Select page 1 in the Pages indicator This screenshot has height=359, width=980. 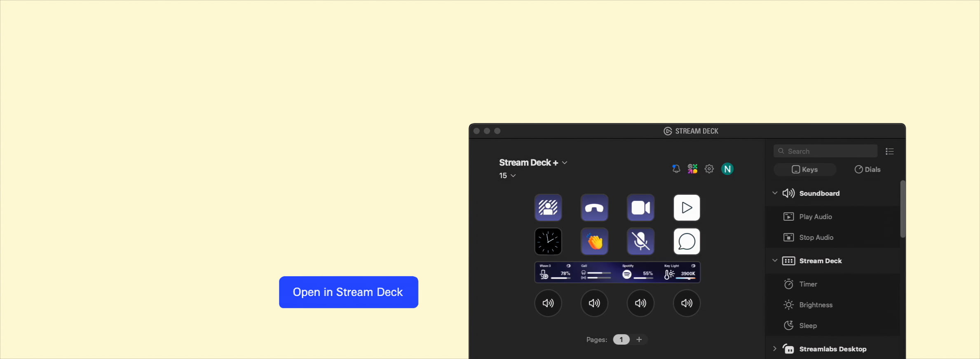pos(621,340)
